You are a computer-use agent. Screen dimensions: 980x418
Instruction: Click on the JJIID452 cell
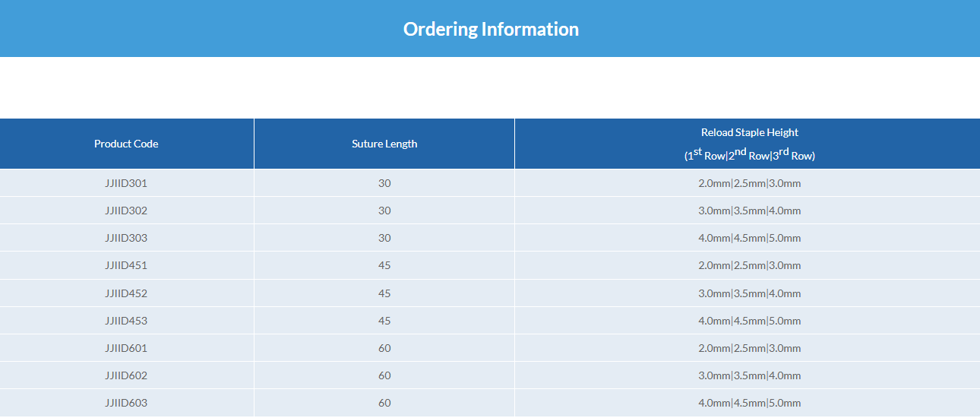pyautogui.click(x=126, y=293)
